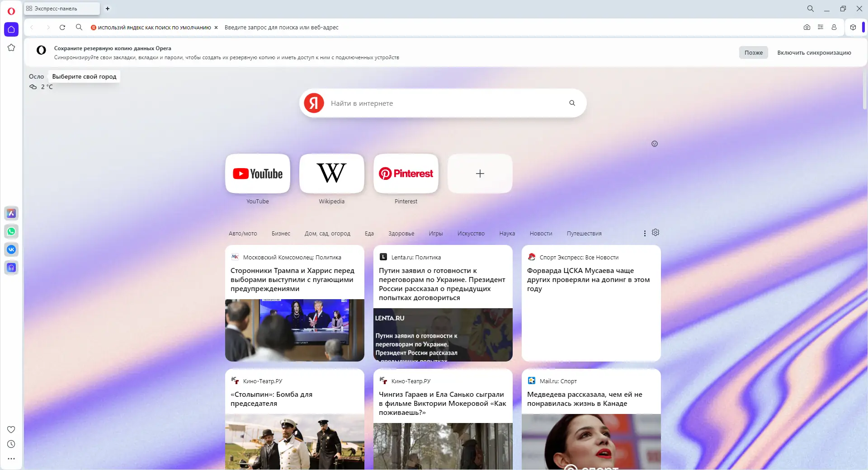The width and height of the screenshot is (868, 470).
Task: Open the Opera main menu logo
Action: click(11, 11)
